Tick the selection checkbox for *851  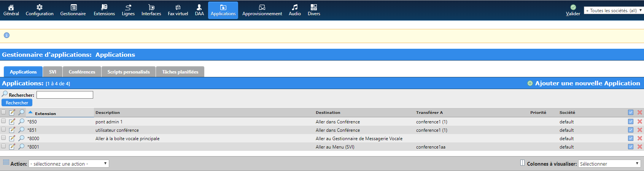(x=3, y=129)
